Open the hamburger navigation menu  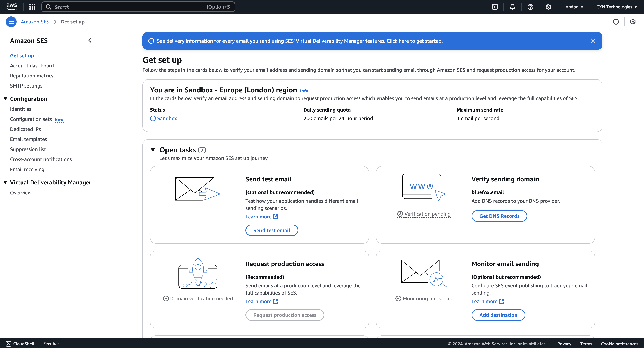point(11,22)
